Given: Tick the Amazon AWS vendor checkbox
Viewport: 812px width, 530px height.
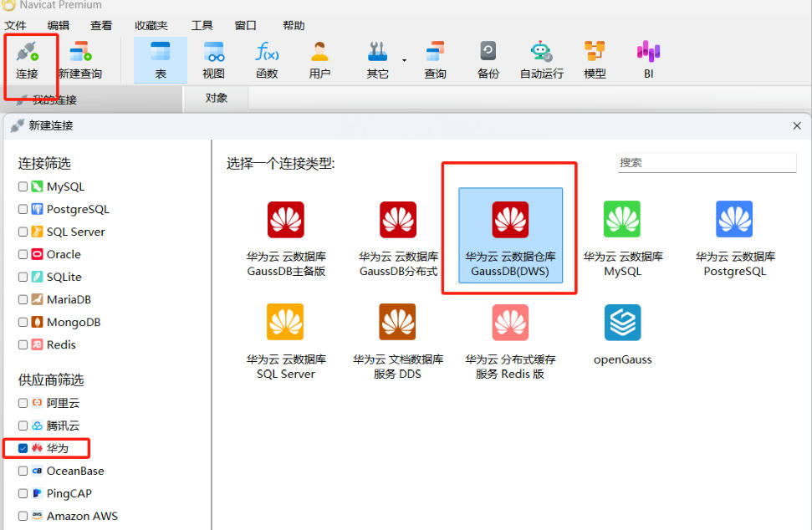Looking at the screenshot, I should (x=23, y=516).
